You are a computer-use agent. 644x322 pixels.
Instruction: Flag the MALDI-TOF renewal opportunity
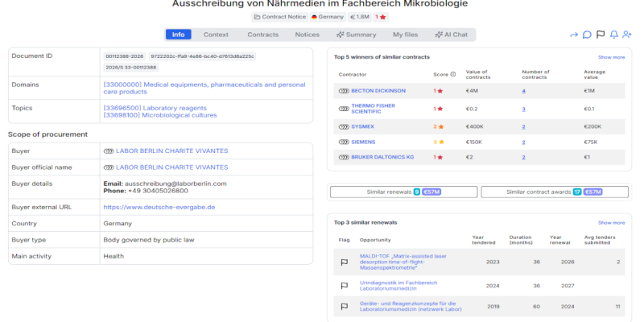[345, 262]
